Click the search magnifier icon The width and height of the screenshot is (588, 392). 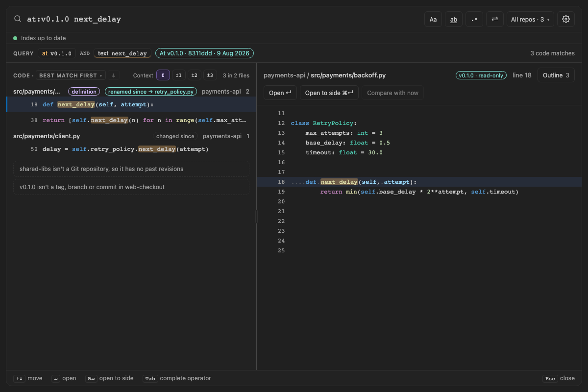(x=18, y=19)
